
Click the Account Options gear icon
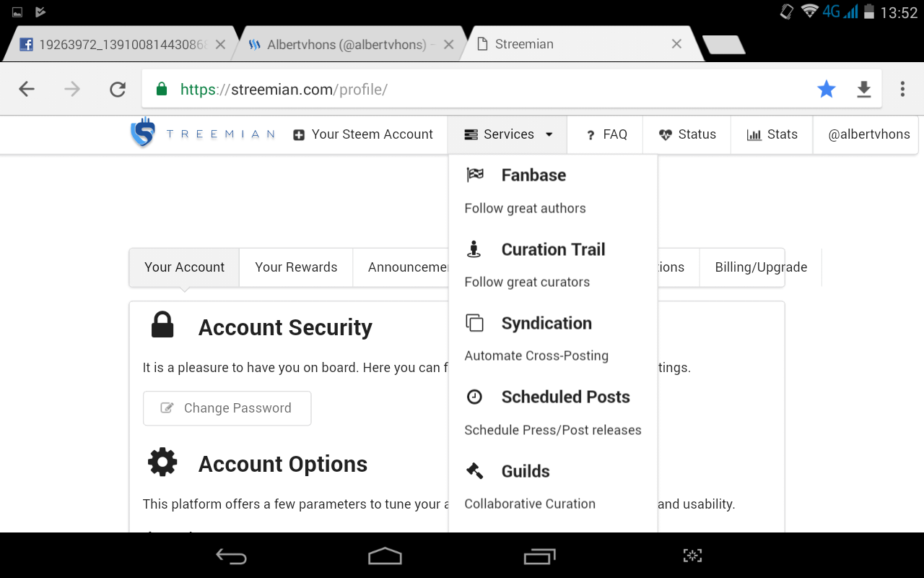click(x=162, y=462)
